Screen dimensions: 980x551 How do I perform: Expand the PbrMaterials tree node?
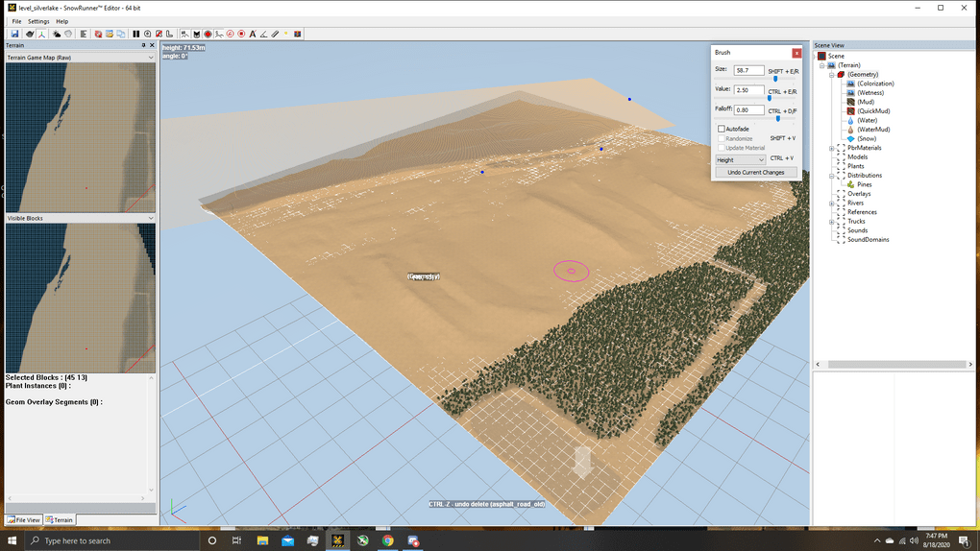tap(832, 148)
